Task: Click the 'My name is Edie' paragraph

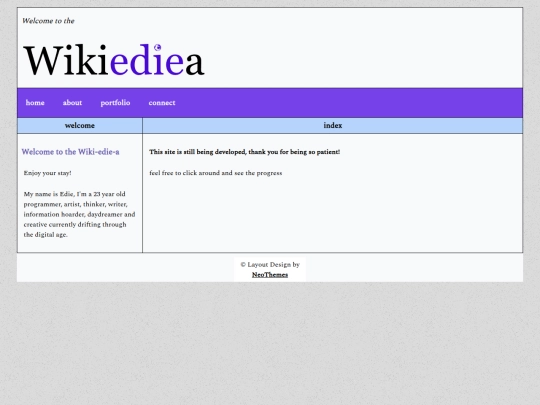Action: click(79, 214)
